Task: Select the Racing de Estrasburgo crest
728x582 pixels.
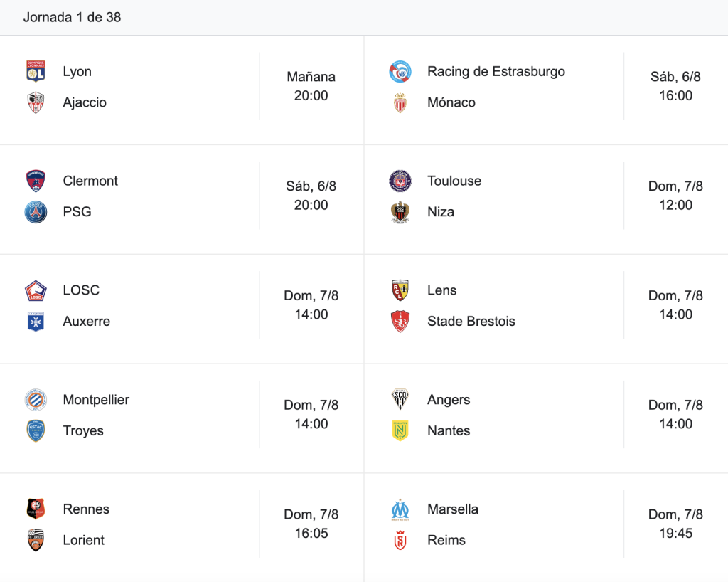Action: (x=400, y=72)
